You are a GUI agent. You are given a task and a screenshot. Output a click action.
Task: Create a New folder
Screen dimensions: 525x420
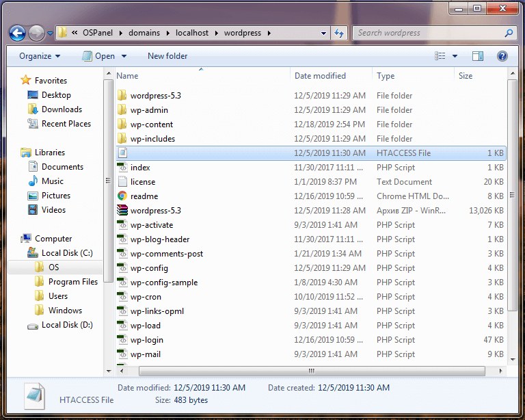[167, 56]
